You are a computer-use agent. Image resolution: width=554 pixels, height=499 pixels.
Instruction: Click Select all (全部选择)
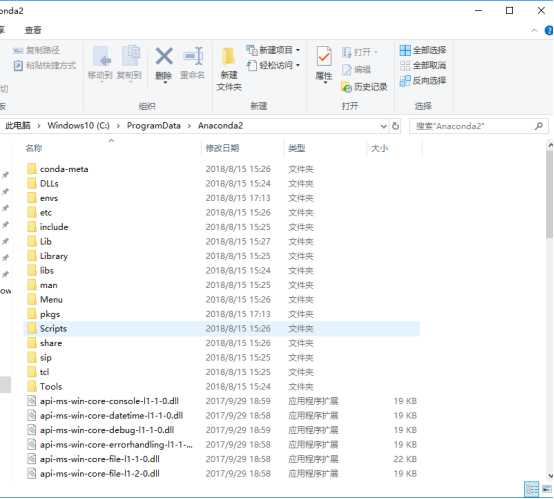[423, 50]
